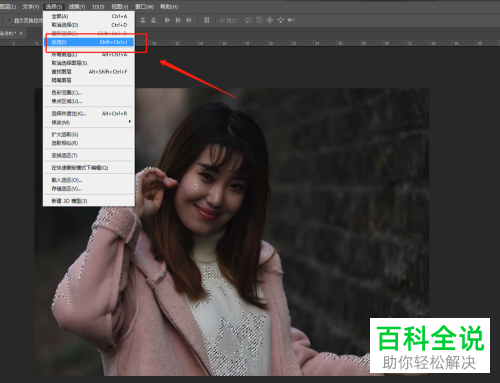Choose 所有图层(L) menu entry

(89, 54)
